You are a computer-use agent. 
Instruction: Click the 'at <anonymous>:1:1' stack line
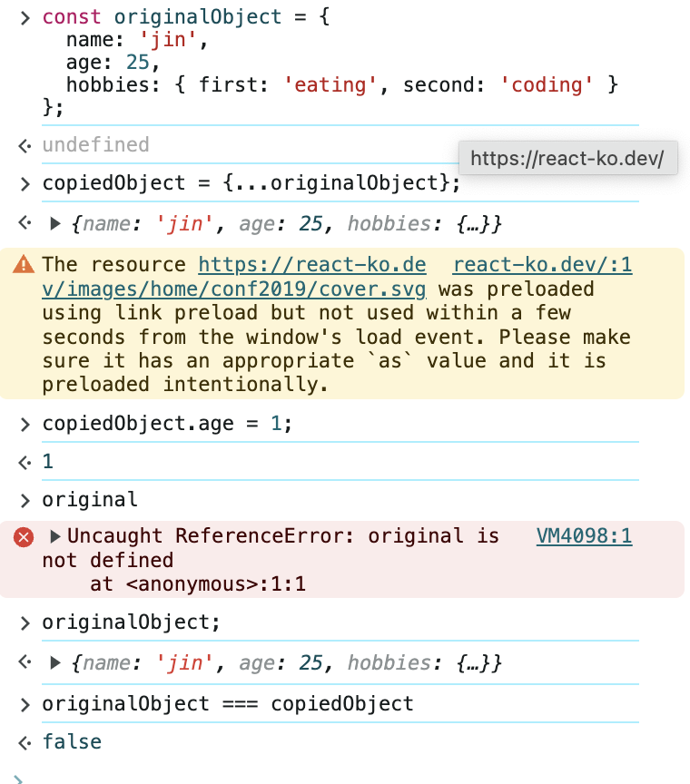coord(198,584)
